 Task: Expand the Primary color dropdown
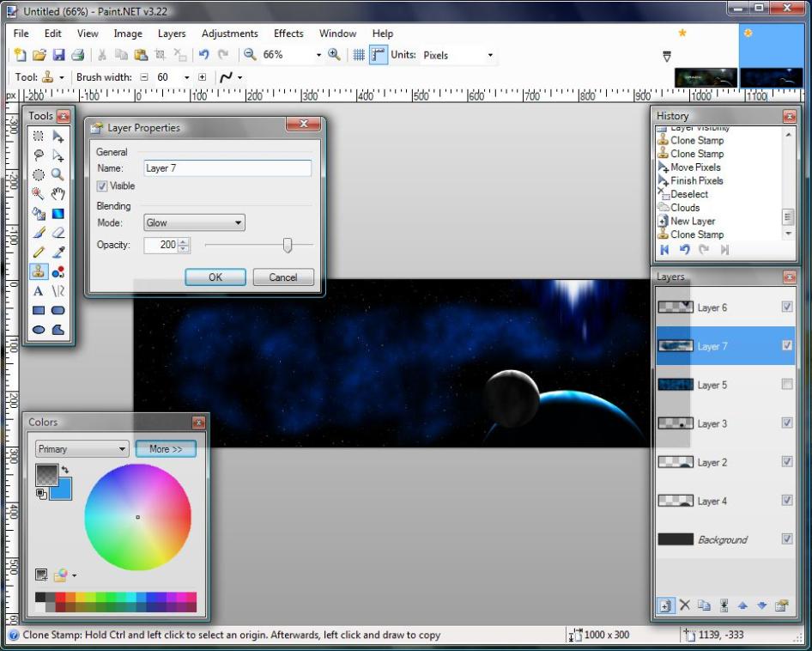pyautogui.click(x=82, y=449)
